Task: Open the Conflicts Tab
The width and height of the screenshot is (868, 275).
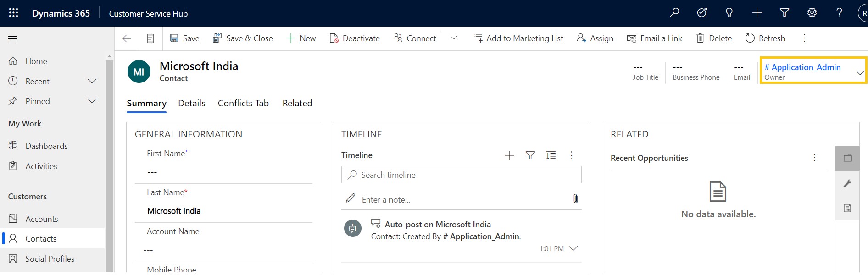Action: tap(243, 103)
